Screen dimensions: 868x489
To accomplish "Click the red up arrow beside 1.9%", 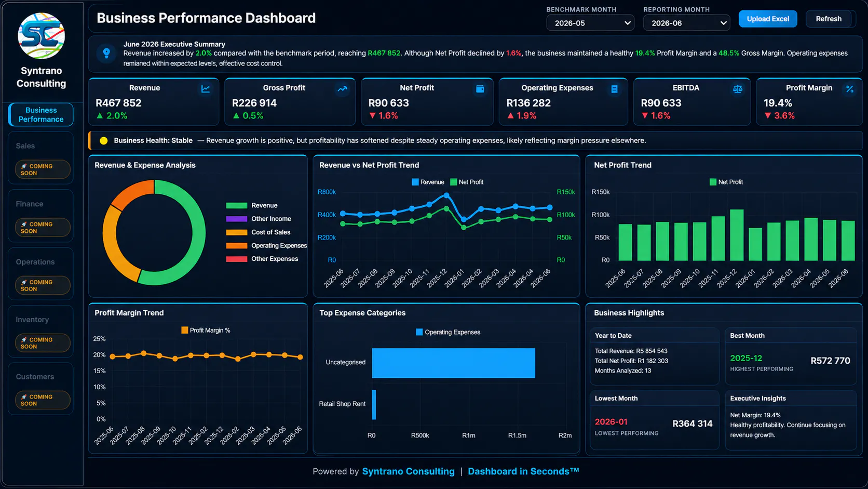I will click(x=510, y=115).
